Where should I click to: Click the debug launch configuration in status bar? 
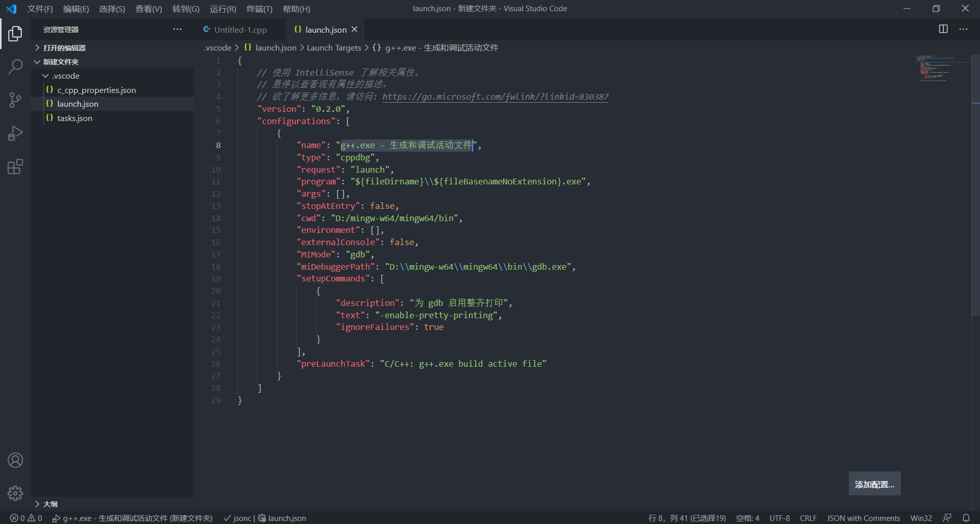tap(132, 518)
